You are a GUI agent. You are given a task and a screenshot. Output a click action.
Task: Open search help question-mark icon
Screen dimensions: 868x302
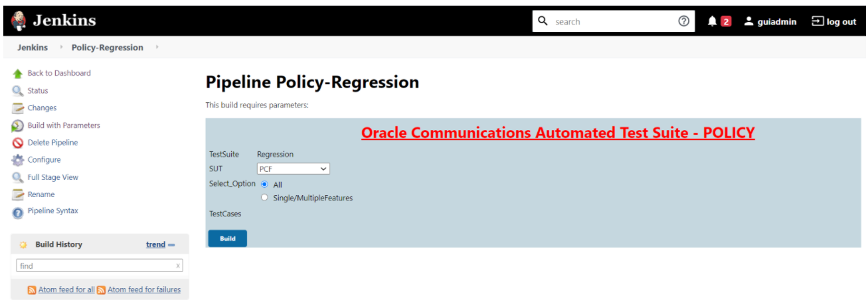pyautogui.click(x=683, y=21)
